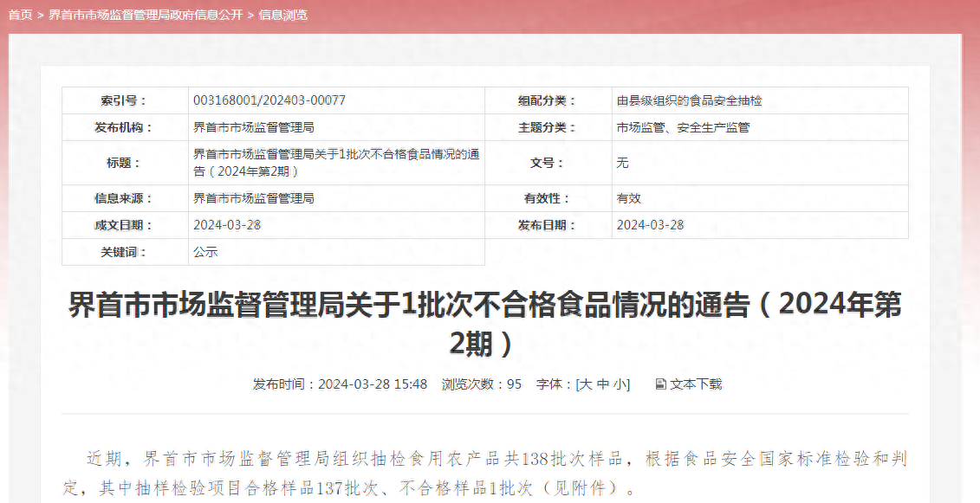Image resolution: width=980 pixels, height=503 pixels.
Task: Open the 首页 breadcrumb link
Action: [20, 15]
